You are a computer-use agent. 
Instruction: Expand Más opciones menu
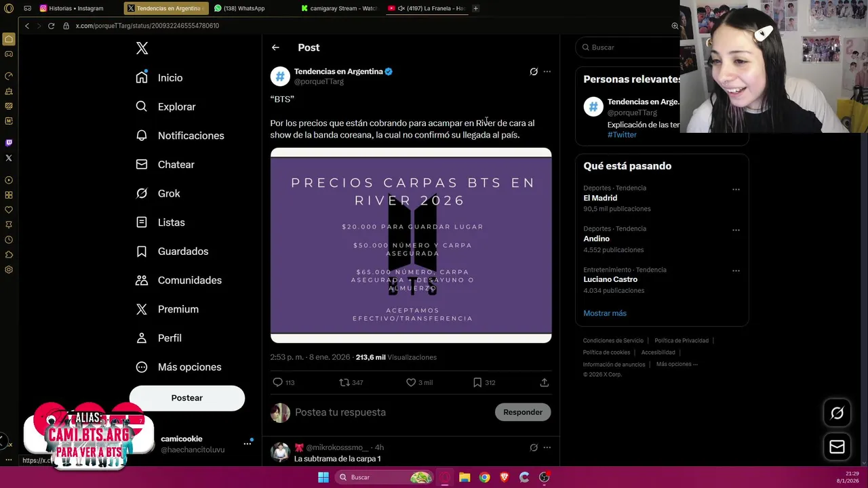tap(179, 367)
